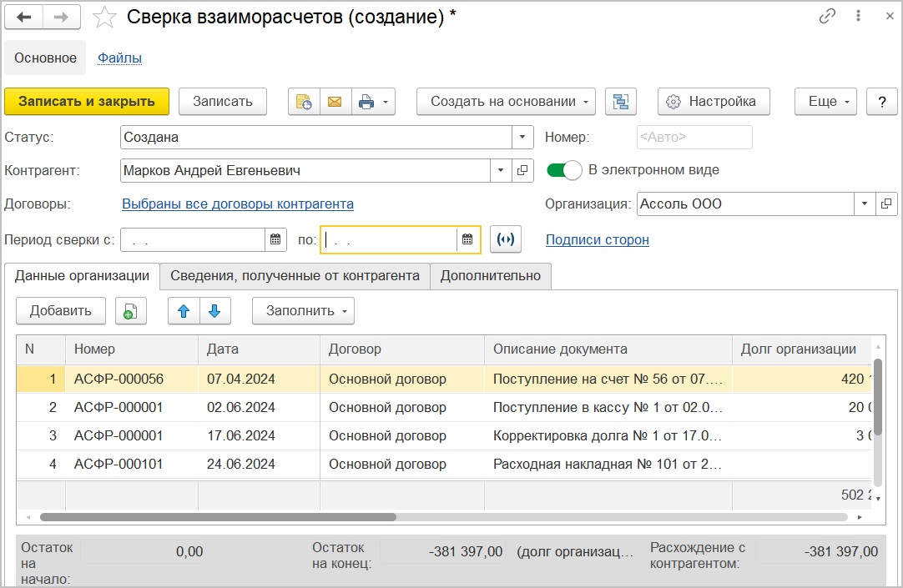Viewport: 903px width, 588px height.
Task: Switch to 'Сведения, полученные от контрагента' tab
Action: [x=295, y=276]
